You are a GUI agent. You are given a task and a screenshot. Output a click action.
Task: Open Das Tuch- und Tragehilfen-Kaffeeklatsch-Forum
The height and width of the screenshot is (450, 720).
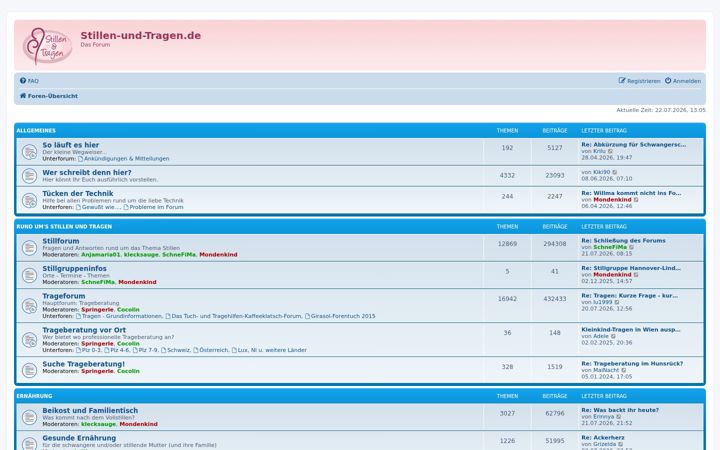coord(234,316)
